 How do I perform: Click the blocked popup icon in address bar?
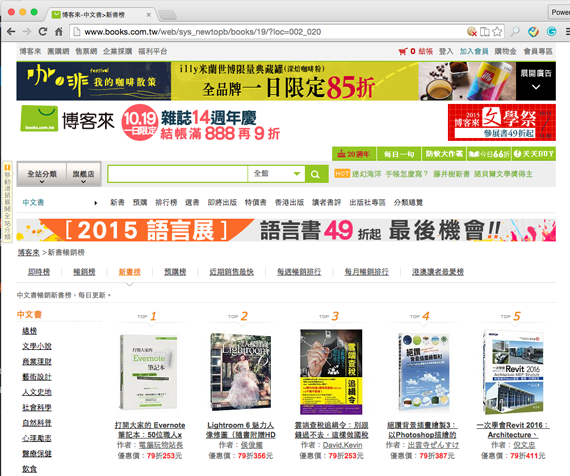click(x=472, y=32)
